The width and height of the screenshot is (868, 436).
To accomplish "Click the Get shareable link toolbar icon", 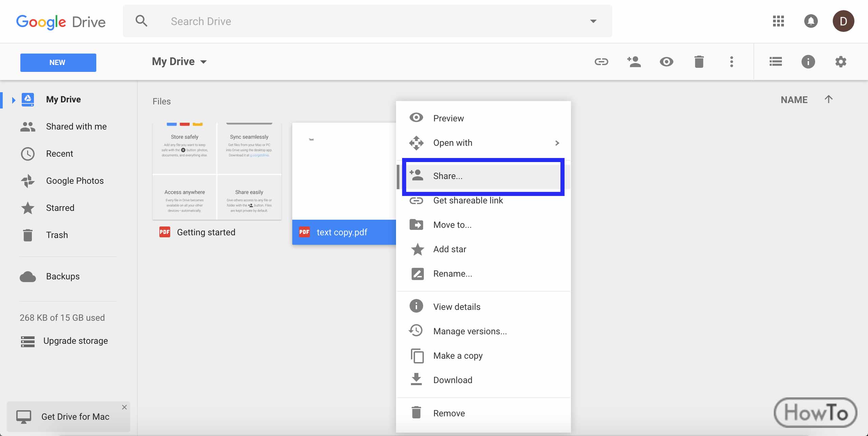I will 601,62.
